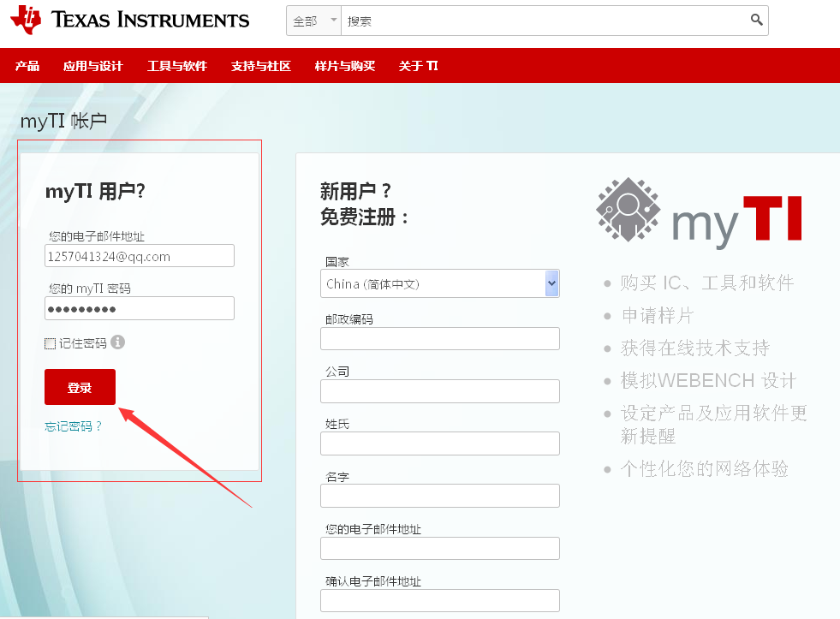Enable the 记住密码 checkbox
The width and height of the screenshot is (840, 619).
click(49, 342)
